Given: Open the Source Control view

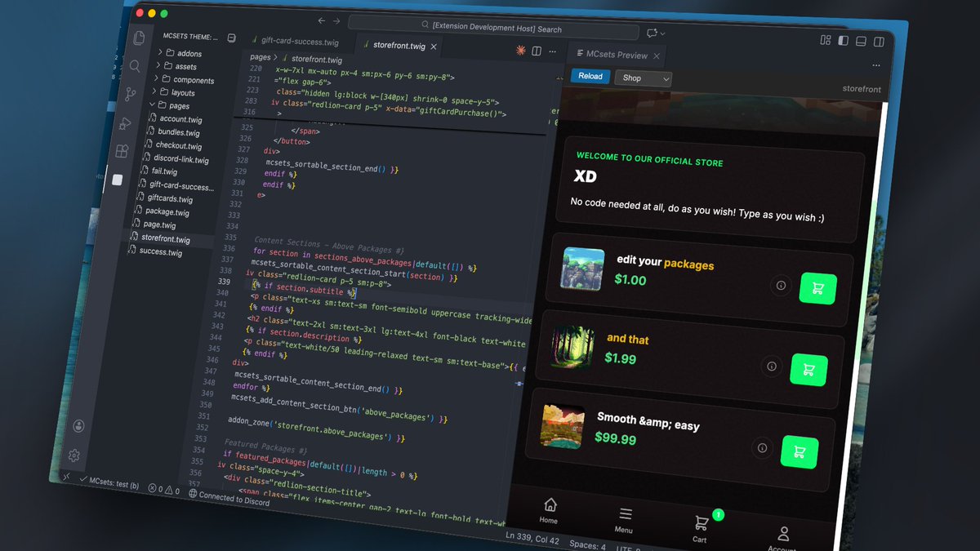Looking at the screenshot, I should (x=131, y=95).
